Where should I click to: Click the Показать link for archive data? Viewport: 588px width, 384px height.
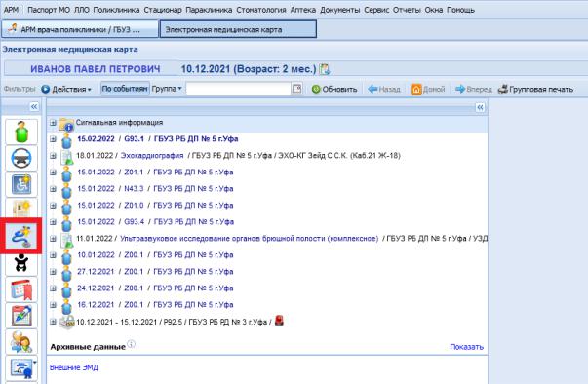pos(466,347)
